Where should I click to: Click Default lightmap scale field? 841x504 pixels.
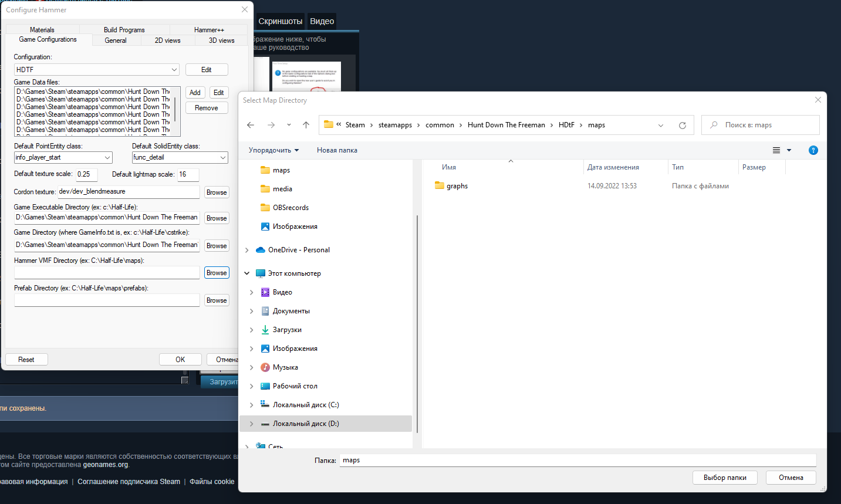point(188,174)
